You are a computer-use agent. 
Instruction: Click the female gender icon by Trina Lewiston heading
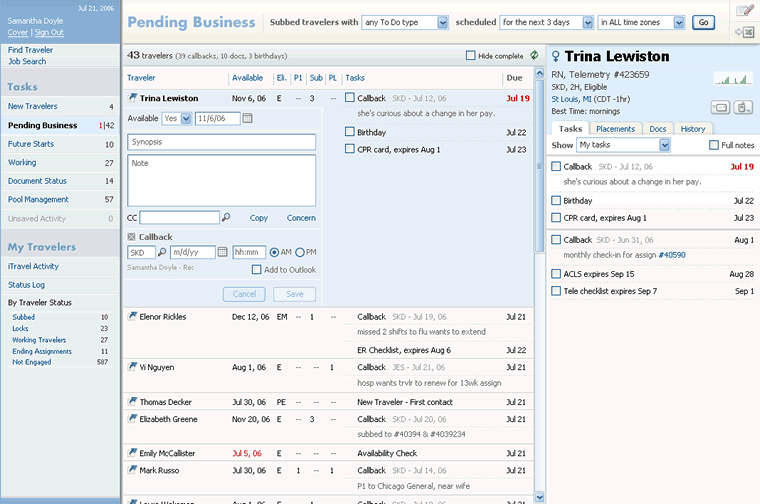[x=556, y=57]
